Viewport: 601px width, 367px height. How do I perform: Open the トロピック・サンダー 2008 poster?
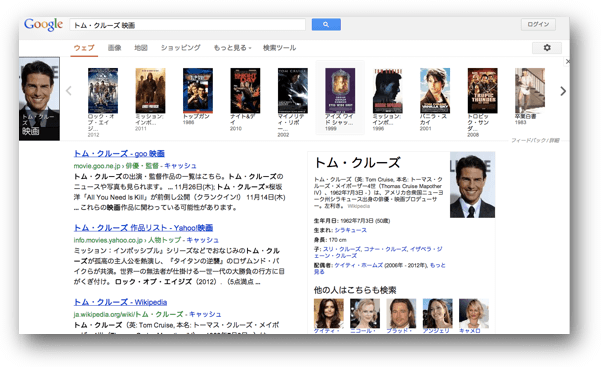483,91
